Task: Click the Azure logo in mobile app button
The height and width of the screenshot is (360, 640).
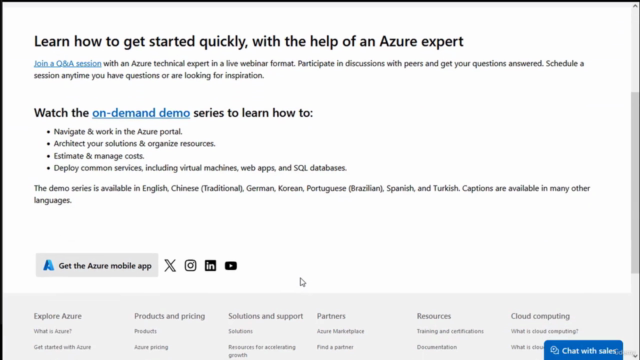Action: (x=49, y=265)
